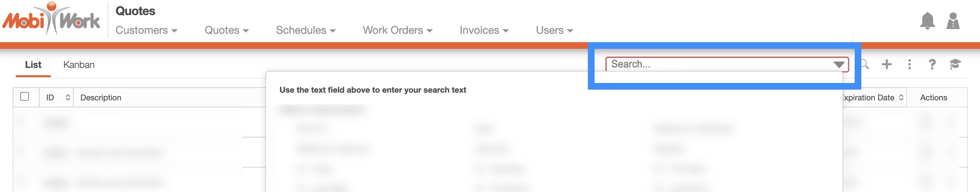Open the Users dropdown menu
This screenshot has width=980, height=192.
click(554, 30)
